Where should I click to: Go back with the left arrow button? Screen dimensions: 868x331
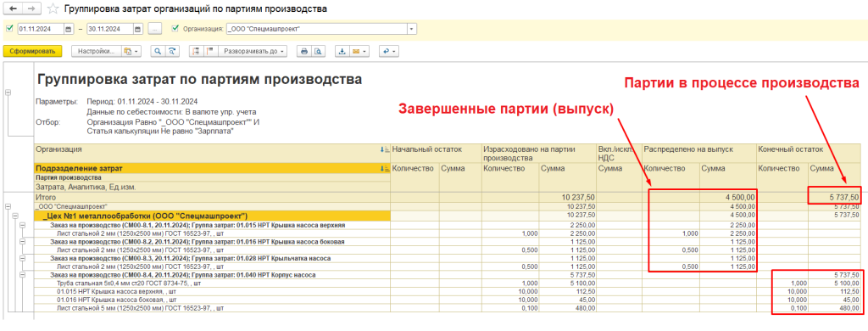tap(13, 8)
